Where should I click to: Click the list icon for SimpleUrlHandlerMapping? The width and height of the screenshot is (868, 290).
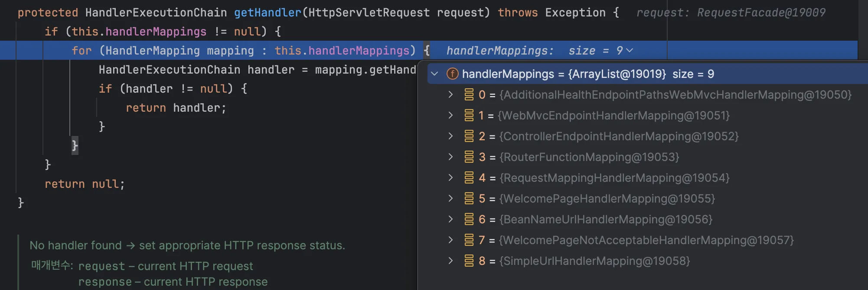pyautogui.click(x=469, y=261)
